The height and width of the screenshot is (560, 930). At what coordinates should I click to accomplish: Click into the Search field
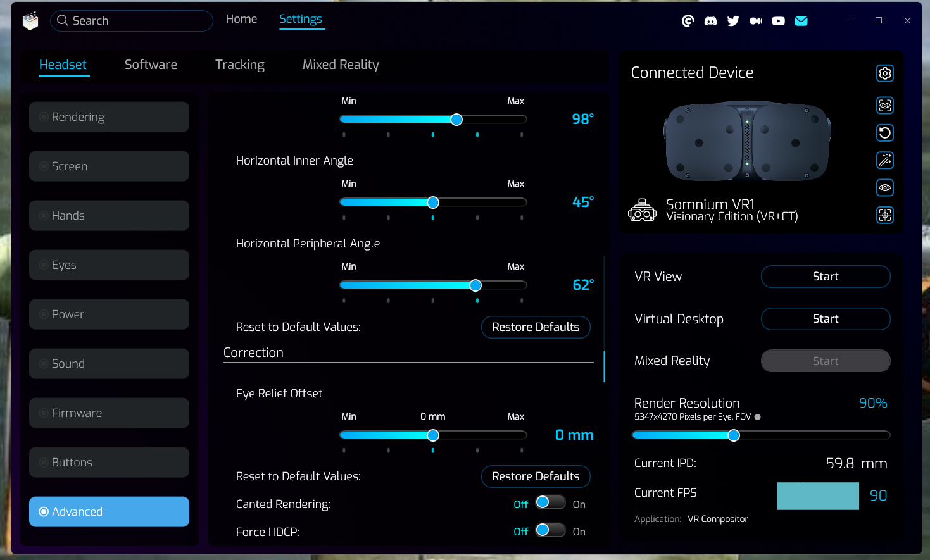[132, 21]
